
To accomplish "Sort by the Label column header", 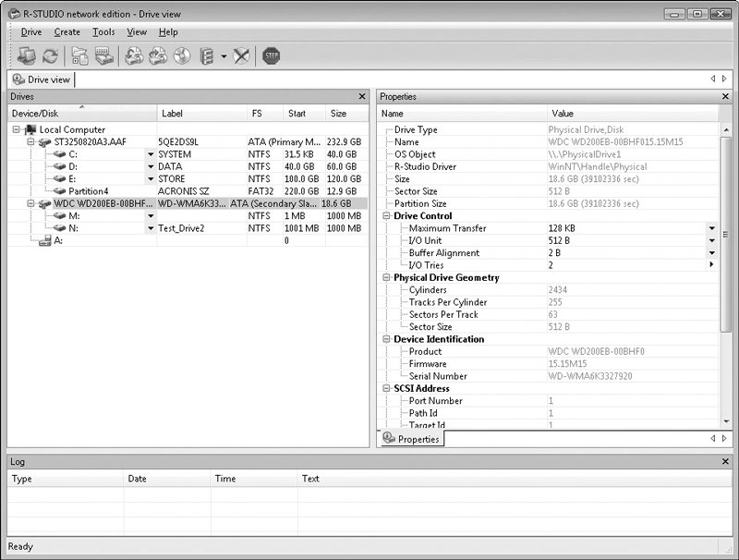I will pyautogui.click(x=201, y=113).
